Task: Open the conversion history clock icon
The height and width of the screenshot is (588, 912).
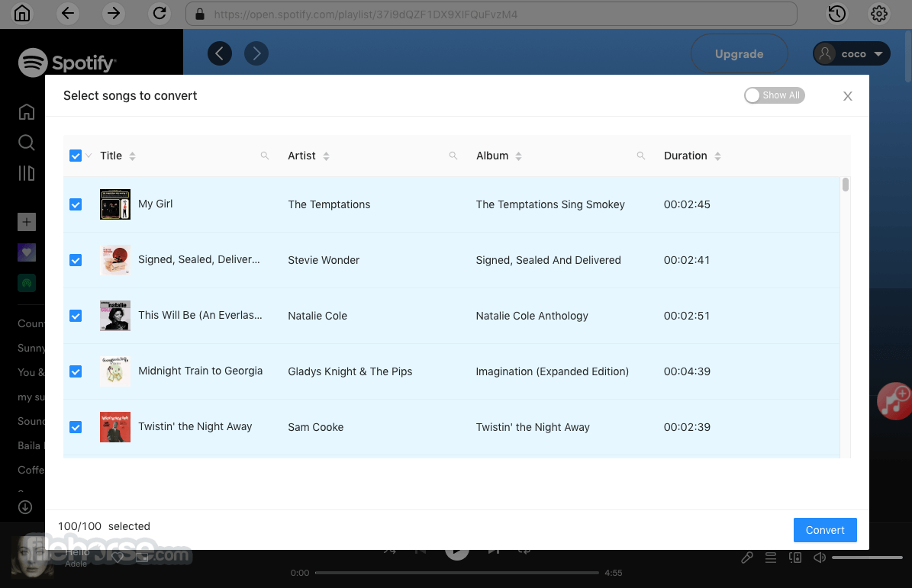Action: (837, 14)
